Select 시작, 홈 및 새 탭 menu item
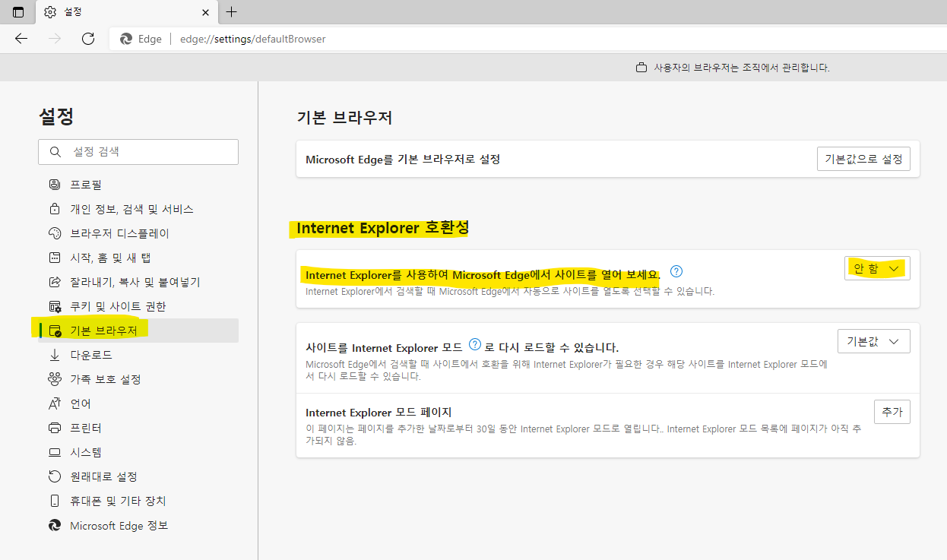The height and width of the screenshot is (560, 947). [x=138, y=258]
